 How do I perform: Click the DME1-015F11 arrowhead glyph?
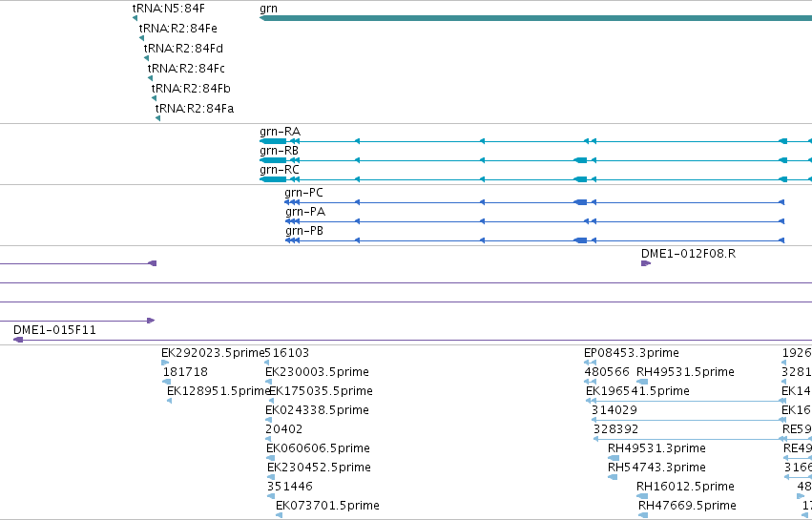18,340
